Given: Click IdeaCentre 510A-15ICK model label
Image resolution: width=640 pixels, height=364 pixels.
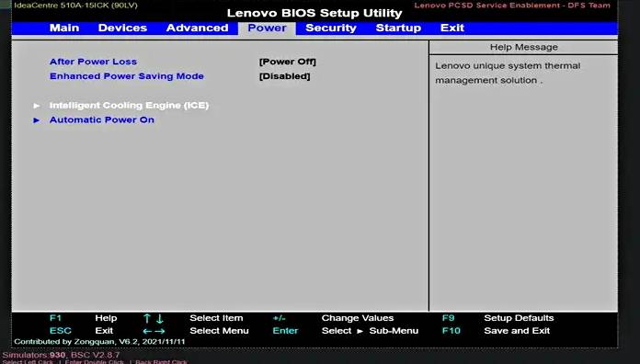Looking at the screenshot, I should (76, 6).
